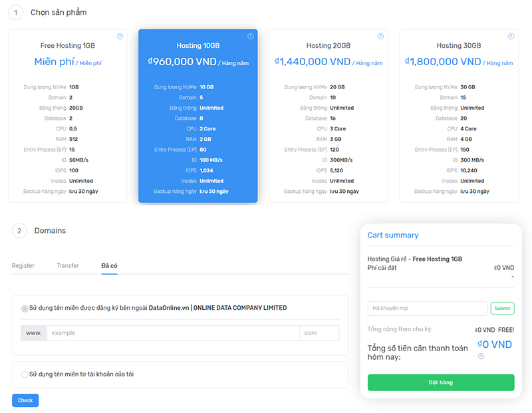The width and height of the screenshot is (532, 413).
Task: Click '4 Core' CPU value in Hosting 30GB
Action: click(468, 128)
